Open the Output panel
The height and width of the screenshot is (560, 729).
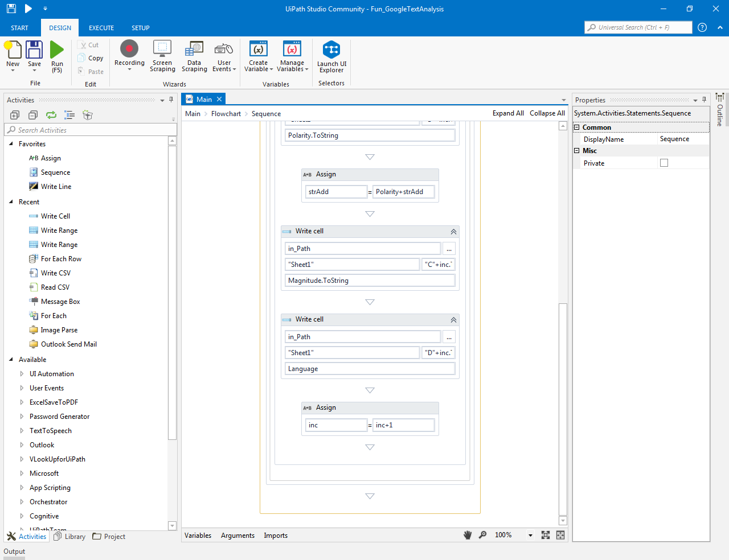coord(14,551)
